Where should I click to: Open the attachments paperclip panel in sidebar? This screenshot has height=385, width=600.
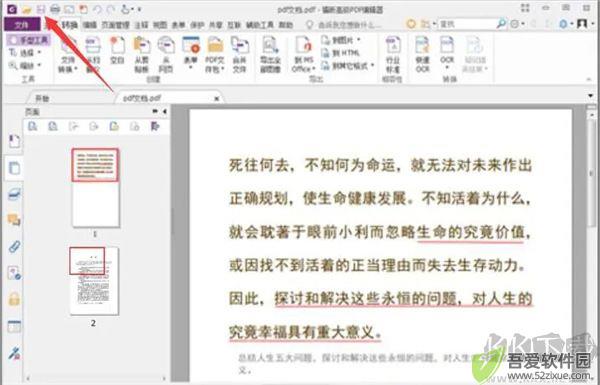[14, 246]
